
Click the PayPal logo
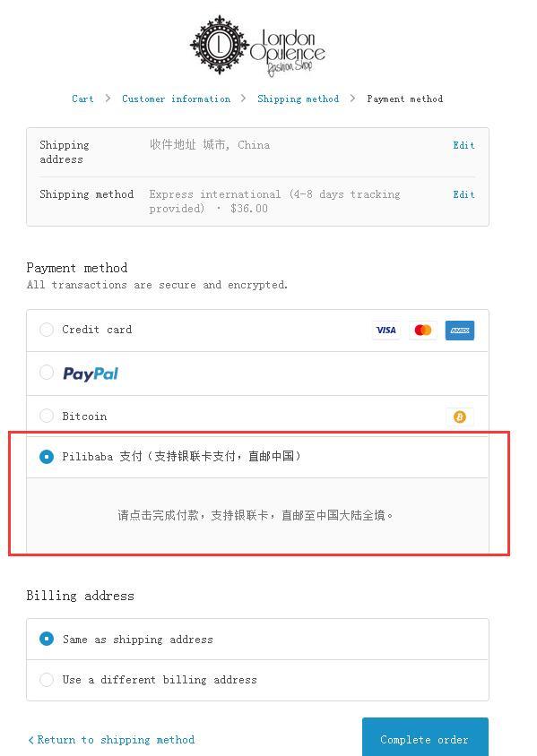[x=91, y=374]
